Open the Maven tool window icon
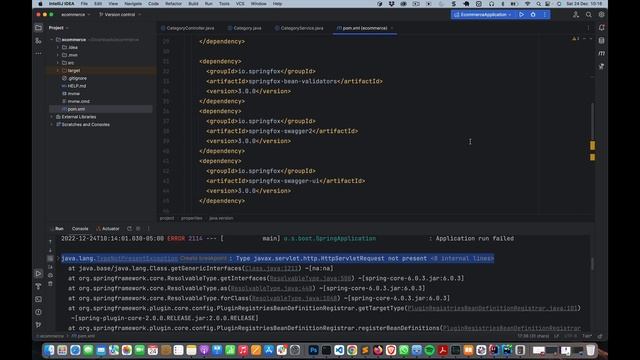640x360 pixels. pos(602,53)
